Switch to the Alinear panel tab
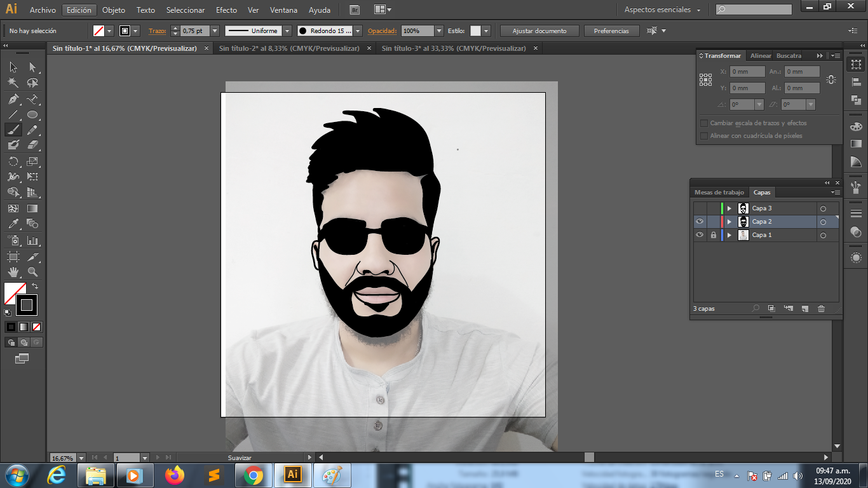Screen dimensions: 868x488 coord(761,56)
